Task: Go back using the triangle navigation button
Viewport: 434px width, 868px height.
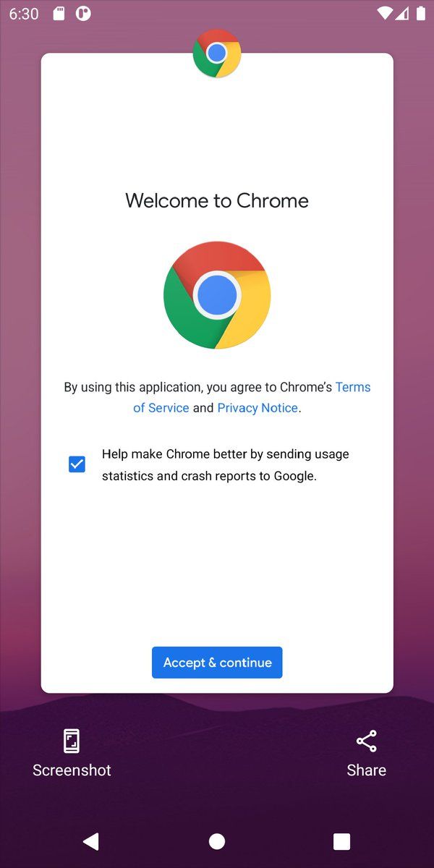Action: click(x=90, y=841)
